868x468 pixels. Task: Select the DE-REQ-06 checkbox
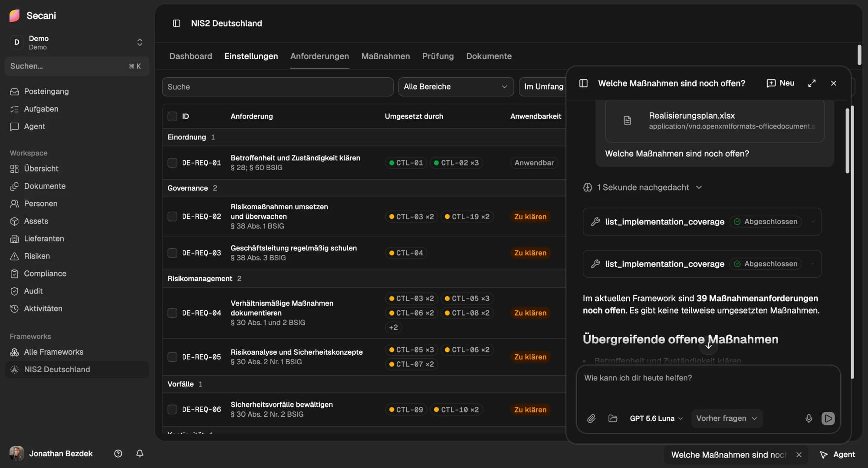pos(172,409)
